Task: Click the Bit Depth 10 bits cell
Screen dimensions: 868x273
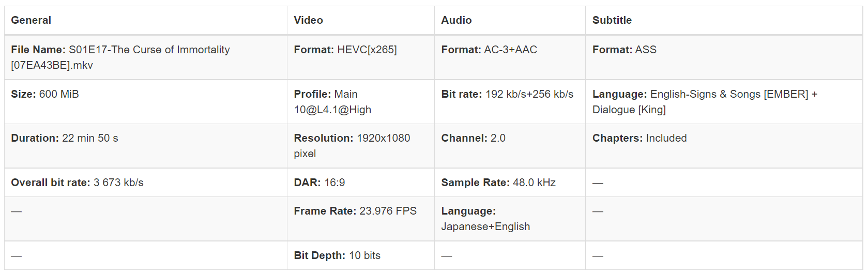Action: pos(337,255)
